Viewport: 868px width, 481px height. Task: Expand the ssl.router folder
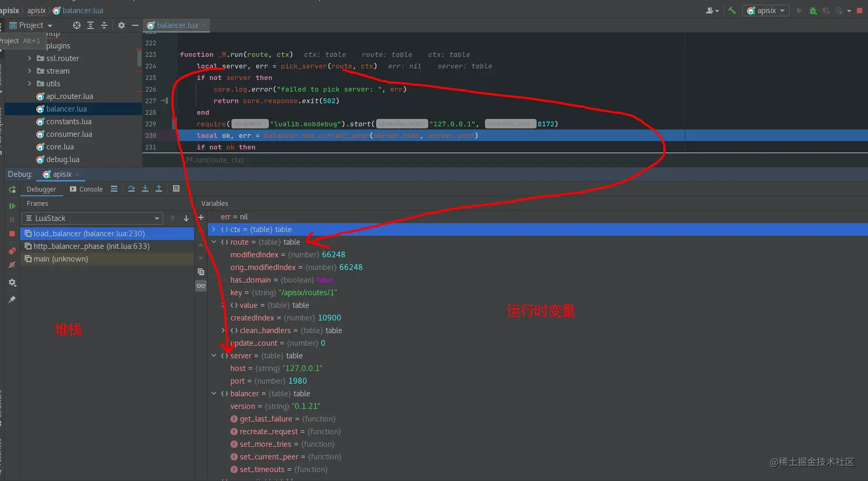click(29, 58)
